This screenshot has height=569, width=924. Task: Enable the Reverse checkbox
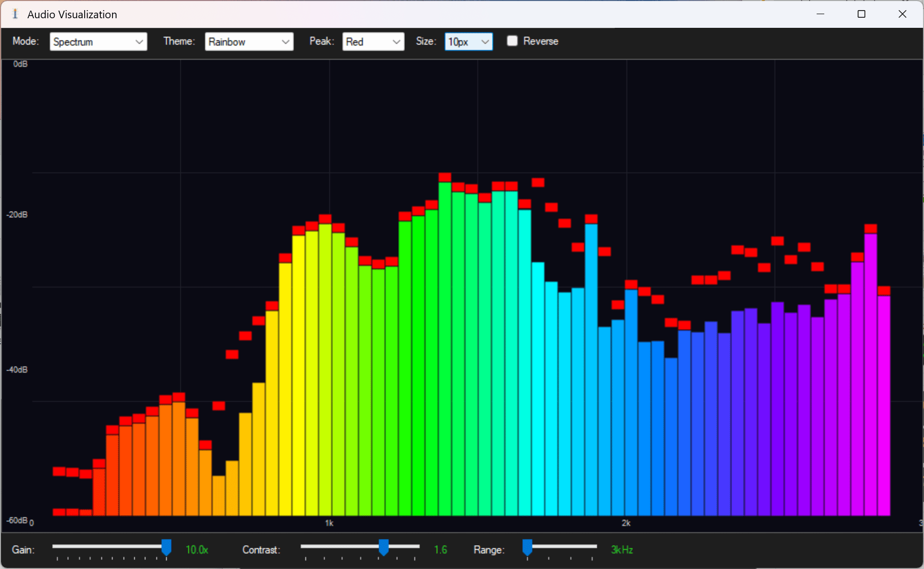[x=513, y=41]
